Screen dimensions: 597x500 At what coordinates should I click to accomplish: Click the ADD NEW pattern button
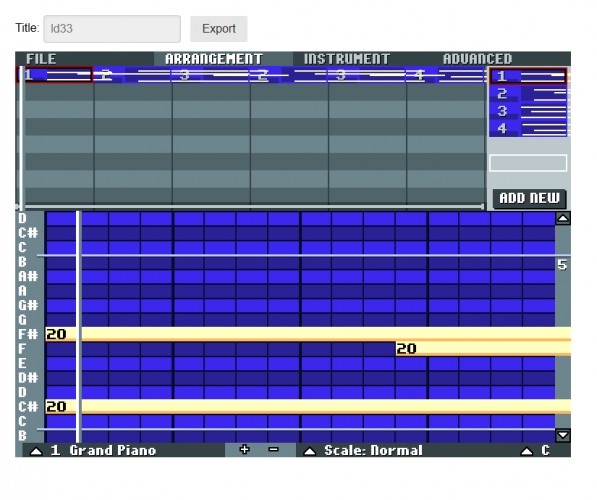(x=530, y=198)
